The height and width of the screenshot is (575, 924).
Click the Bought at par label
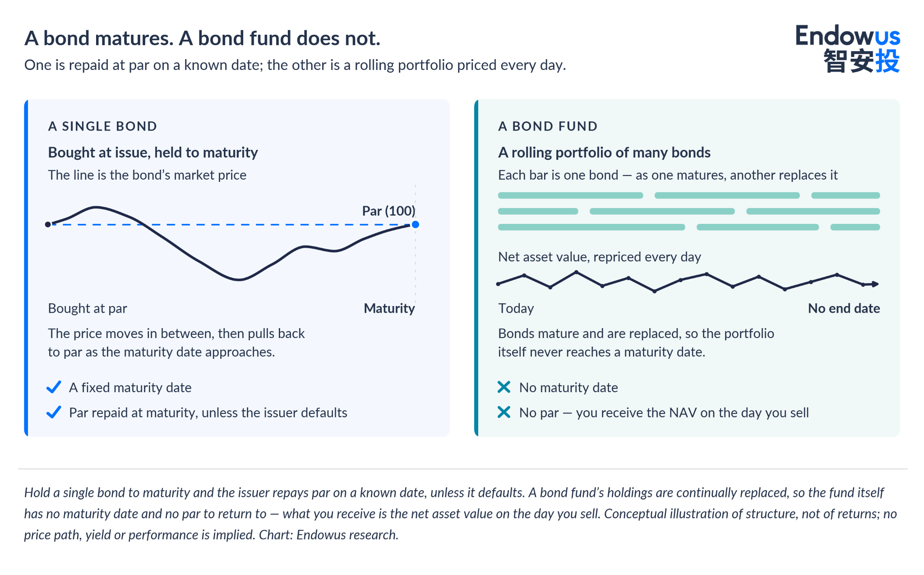tap(88, 308)
